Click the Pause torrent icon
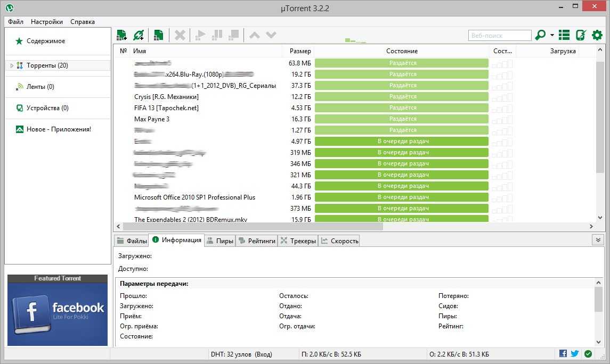 [x=217, y=35]
